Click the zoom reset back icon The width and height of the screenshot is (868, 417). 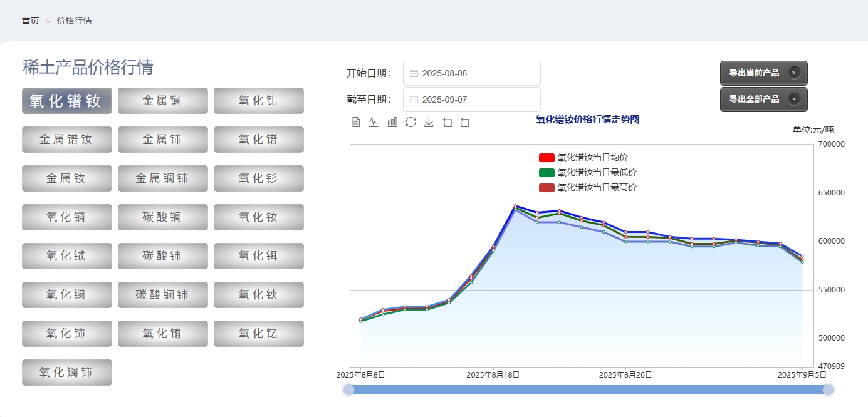[x=465, y=122]
